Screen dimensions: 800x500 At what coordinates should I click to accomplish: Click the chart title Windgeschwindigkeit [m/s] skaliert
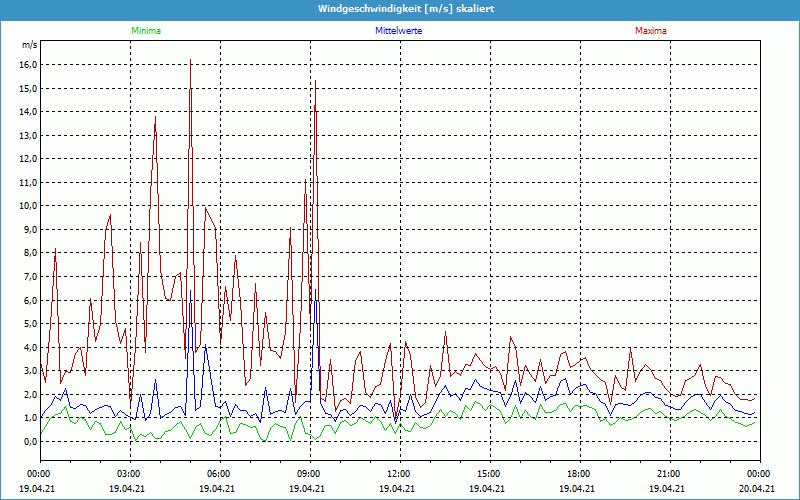click(406, 9)
